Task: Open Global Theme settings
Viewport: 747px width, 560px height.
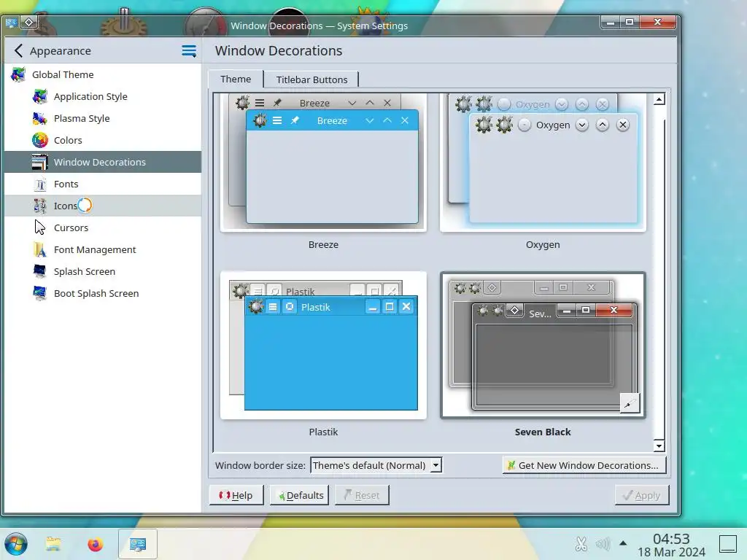Action: click(x=103, y=75)
